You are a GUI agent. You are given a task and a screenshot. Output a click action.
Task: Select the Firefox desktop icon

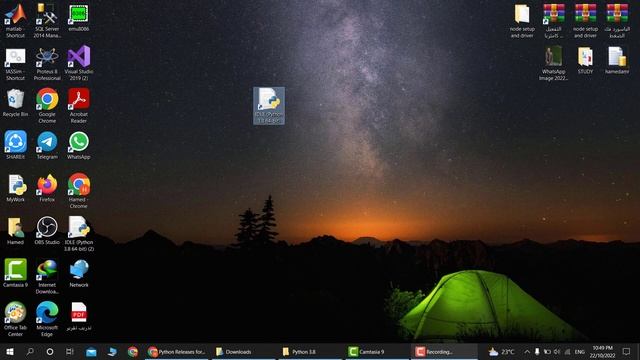pyautogui.click(x=47, y=188)
